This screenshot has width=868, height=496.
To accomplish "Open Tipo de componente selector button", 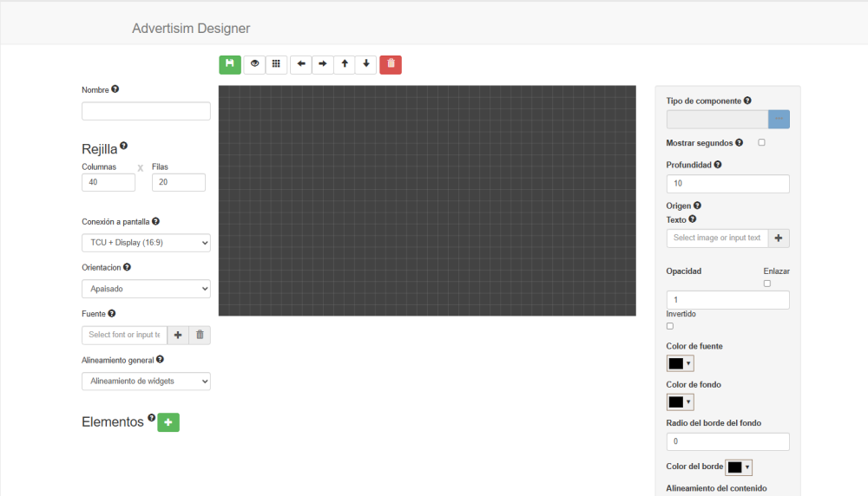I will tap(779, 119).
